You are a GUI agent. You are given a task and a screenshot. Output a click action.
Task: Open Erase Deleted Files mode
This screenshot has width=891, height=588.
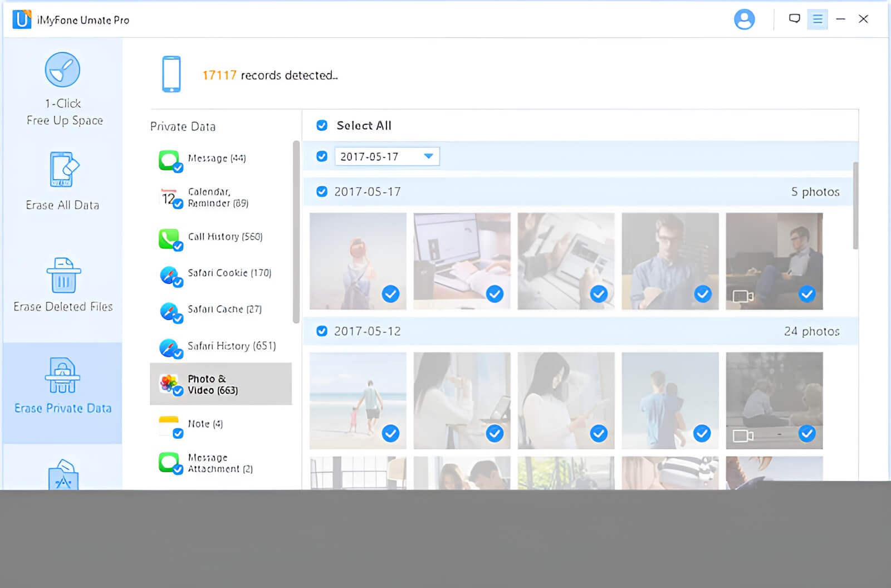(x=63, y=284)
